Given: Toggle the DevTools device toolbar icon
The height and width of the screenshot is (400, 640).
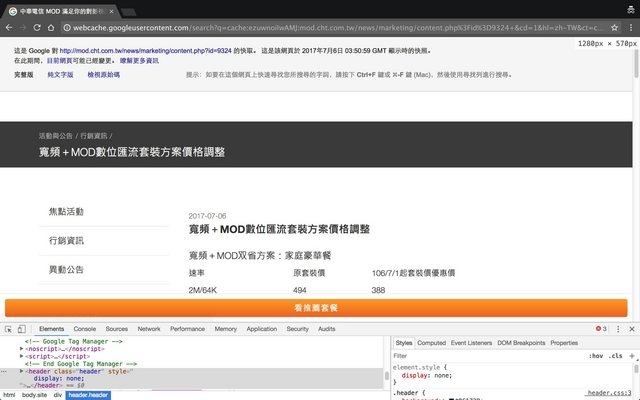Looking at the screenshot, I should pyautogui.click(x=22, y=329).
